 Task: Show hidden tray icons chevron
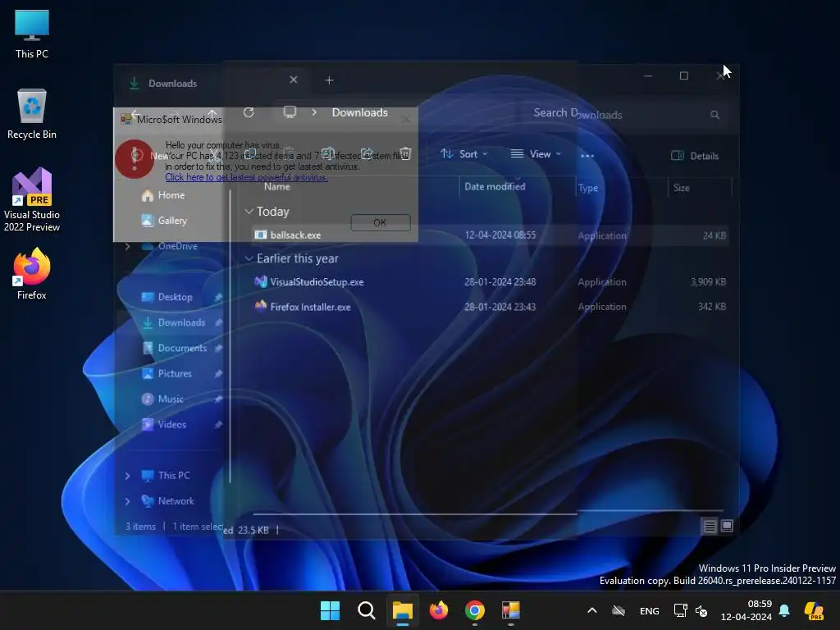point(592,610)
